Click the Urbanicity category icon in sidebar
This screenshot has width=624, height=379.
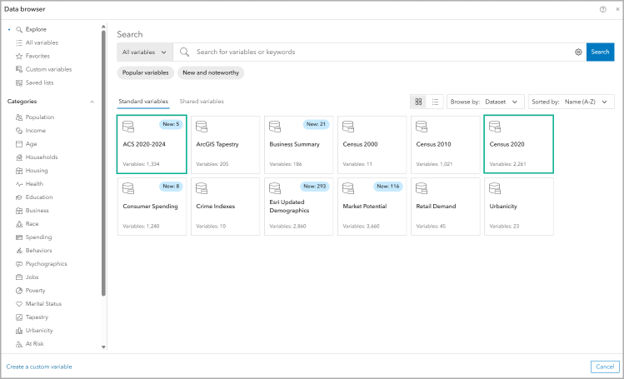19,331
